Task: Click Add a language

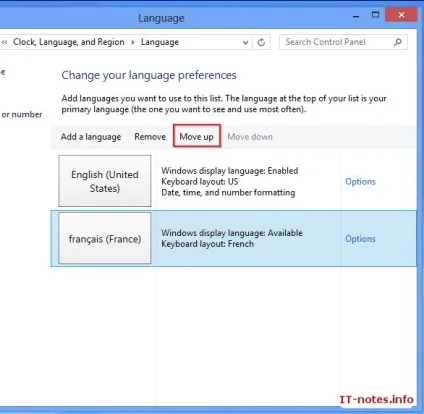Action: [x=91, y=137]
